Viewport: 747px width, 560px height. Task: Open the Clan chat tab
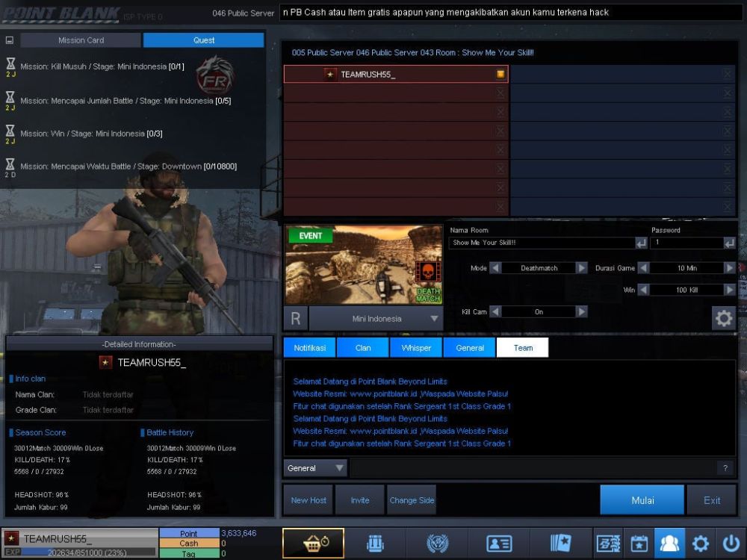coord(362,348)
